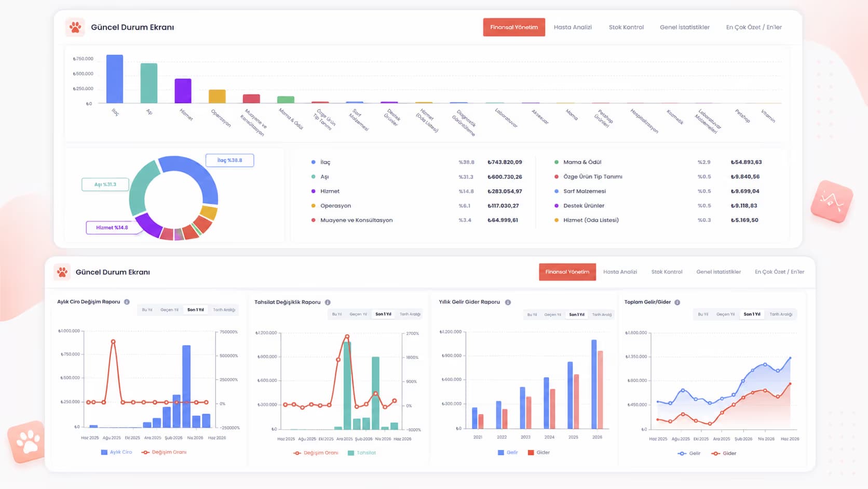
Task: Click the purple dot next to the Hizmet %14.8 legend row
Action: coord(313,191)
